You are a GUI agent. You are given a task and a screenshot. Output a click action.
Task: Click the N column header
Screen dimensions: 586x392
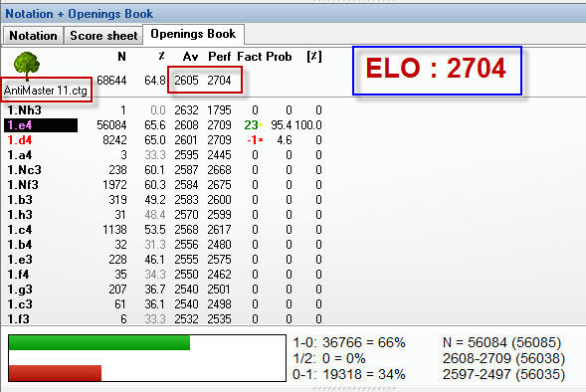(121, 57)
